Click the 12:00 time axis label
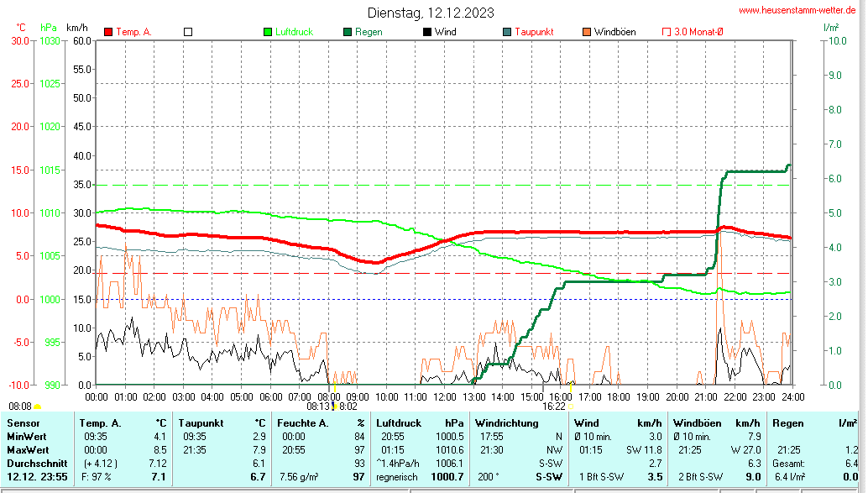 [x=445, y=396]
